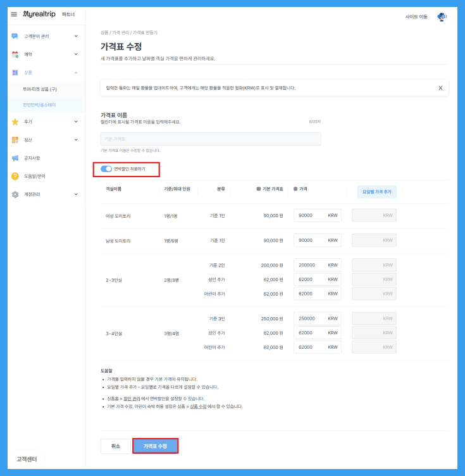
Task: Click the 예약 calendar icon
Action: 15,54
